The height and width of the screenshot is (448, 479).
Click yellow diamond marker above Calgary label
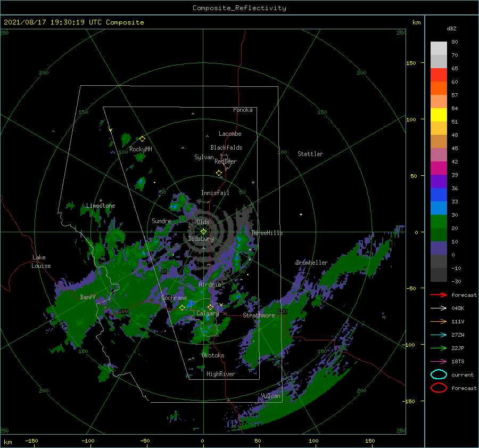210,307
